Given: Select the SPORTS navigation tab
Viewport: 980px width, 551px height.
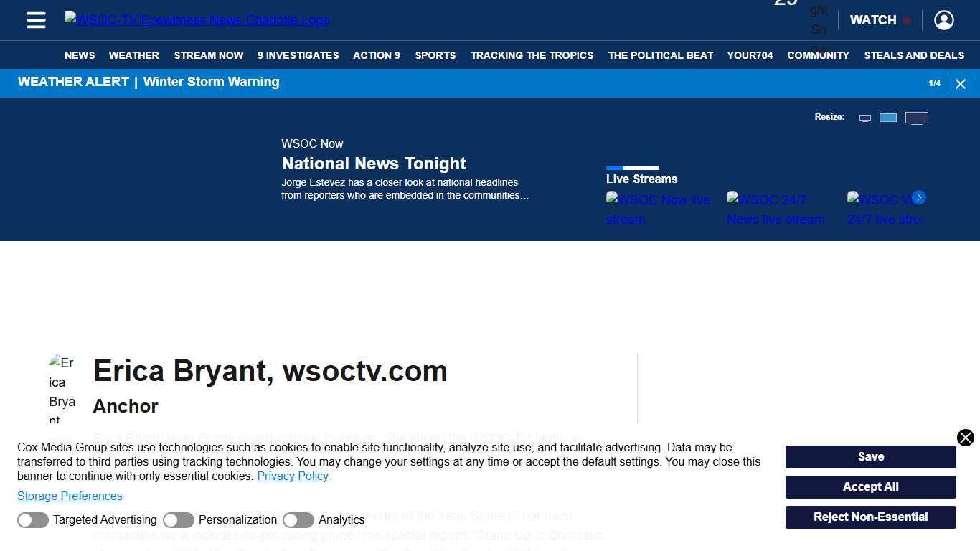Looking at the screenshot, I should 435,55.
